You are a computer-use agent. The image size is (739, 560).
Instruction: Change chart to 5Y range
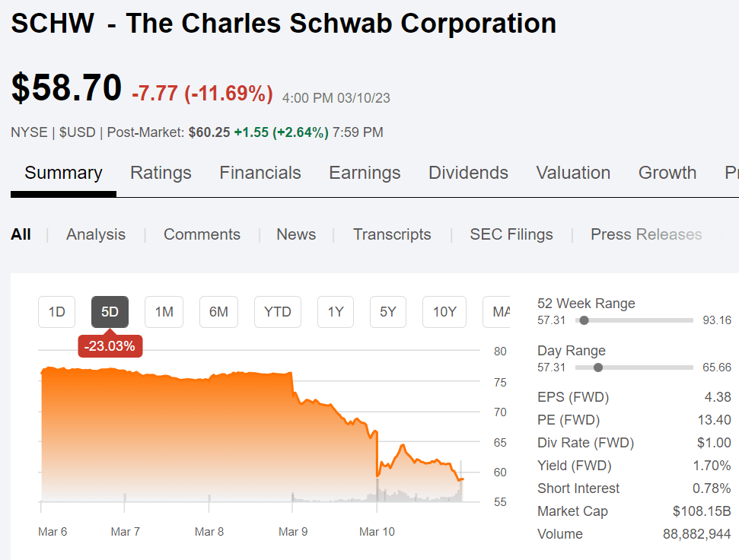(388, 312)
